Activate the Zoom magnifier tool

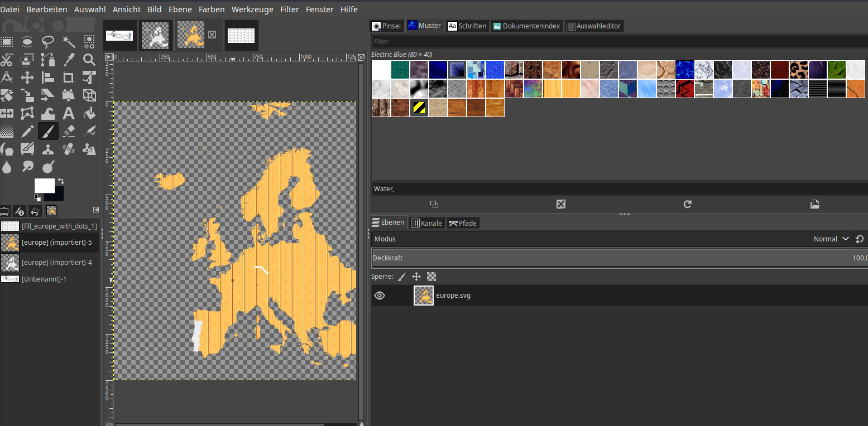point(89,60)
